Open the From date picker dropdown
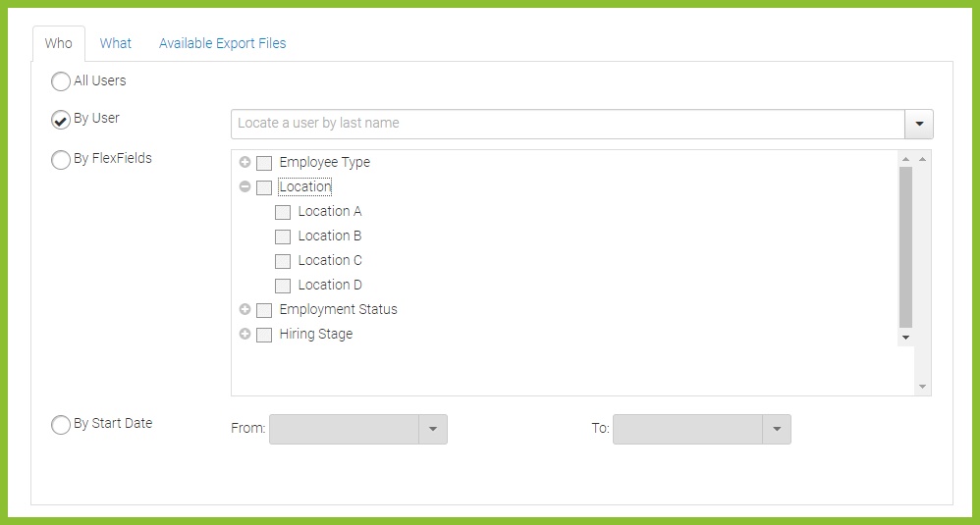980x525 pixels. (433, 430)
